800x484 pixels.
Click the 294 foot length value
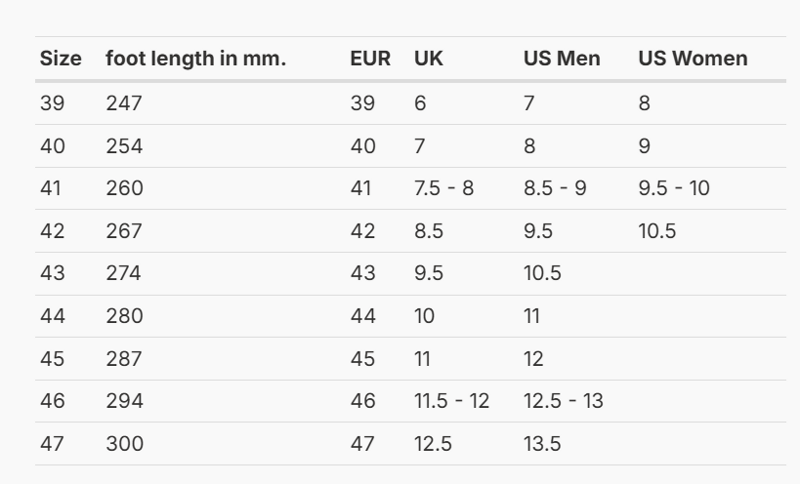pyautogui.click(x=124, y=401)
